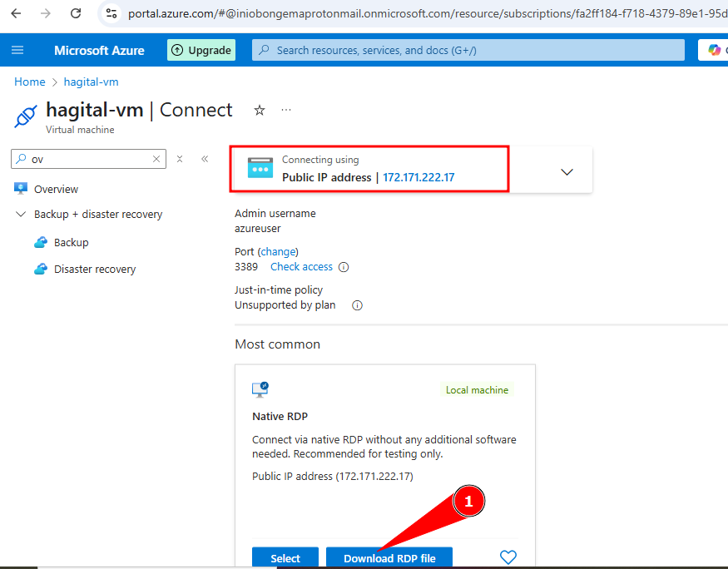
Task: Click the Disaster recovery cloud icon
Action: coord(41,270)
